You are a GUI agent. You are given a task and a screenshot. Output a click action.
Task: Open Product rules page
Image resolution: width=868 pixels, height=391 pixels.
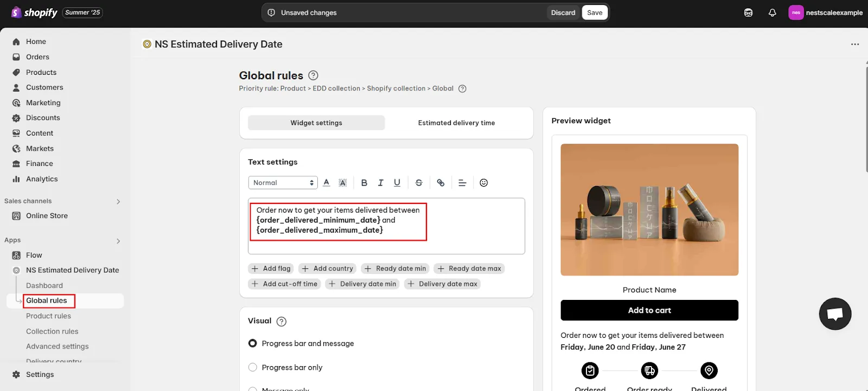[48, 316]
